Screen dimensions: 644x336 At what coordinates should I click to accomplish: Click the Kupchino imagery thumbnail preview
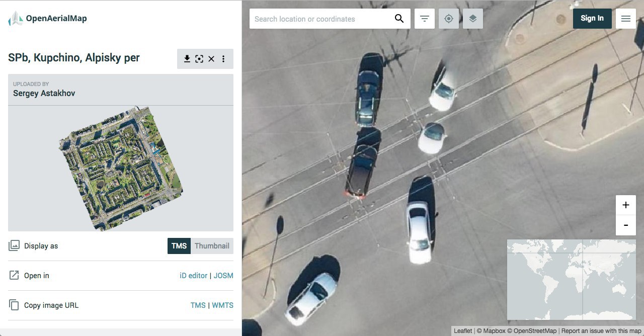[x=121, y=168]
